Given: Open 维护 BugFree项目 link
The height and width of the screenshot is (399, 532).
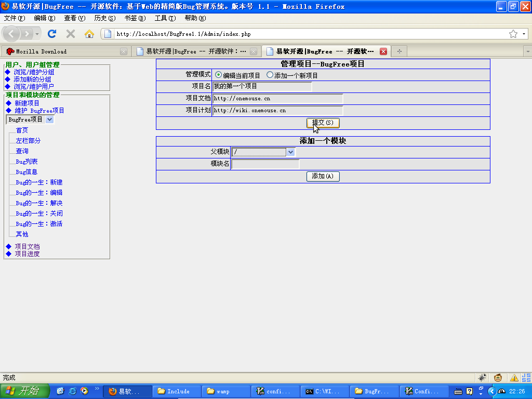Looking at the screenshot, I should click(39, 110).
